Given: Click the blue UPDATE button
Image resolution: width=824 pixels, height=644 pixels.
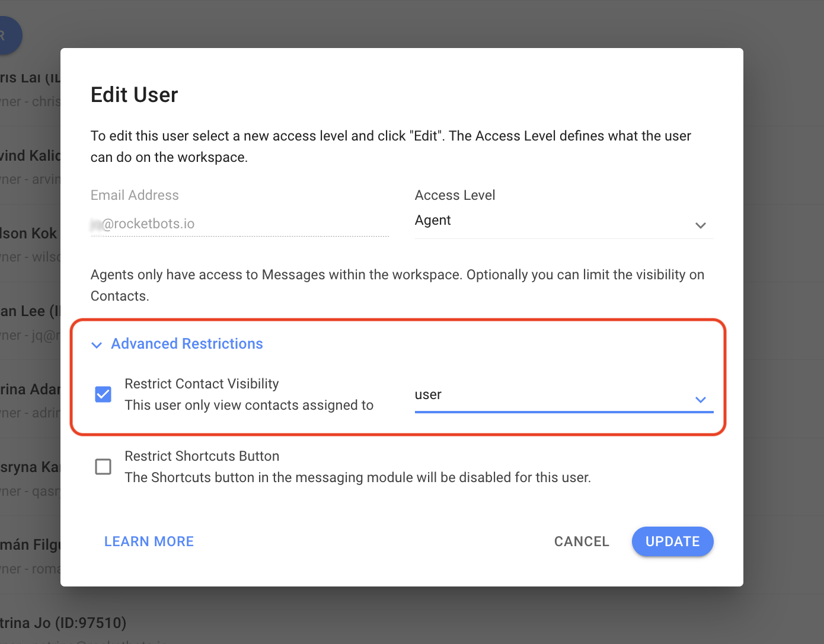Looking at the screenshot, I should (672, 541).
